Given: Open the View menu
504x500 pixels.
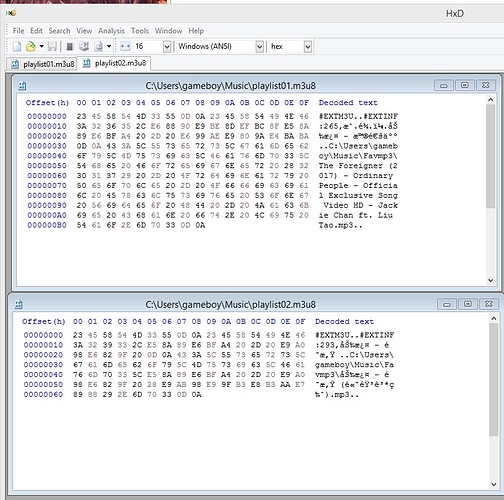Looking at the screenshot, I should (84, 31).
